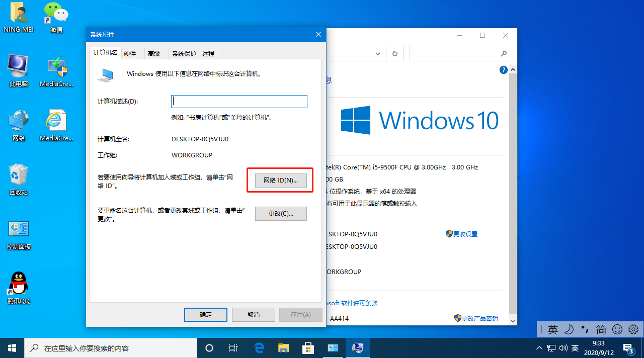The height and width of the screenshot is (358, 644).
Task: Open Microsoft Edge on the taskbar
Action: click(x=259, y=347)
